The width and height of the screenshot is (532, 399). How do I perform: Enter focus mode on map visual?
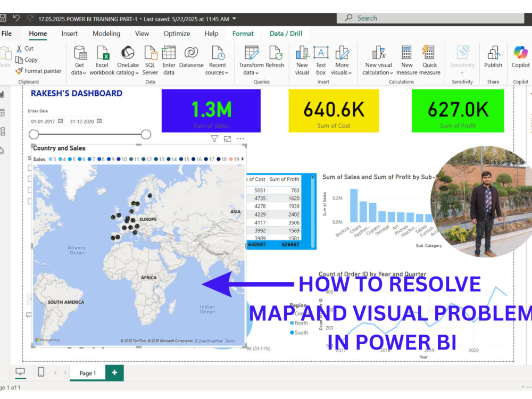pyautogui.click(x=227, y=139)
